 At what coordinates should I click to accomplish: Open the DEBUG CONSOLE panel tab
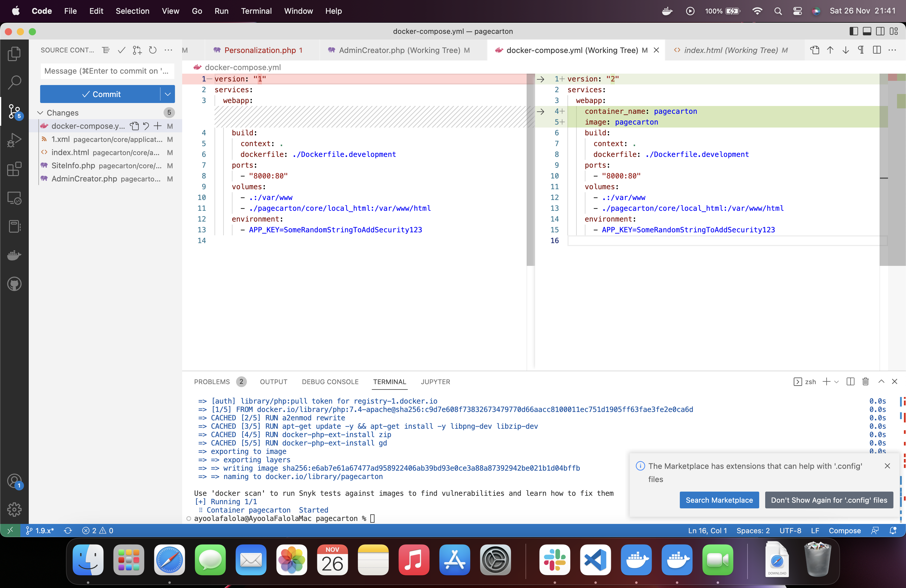point(330,381)
